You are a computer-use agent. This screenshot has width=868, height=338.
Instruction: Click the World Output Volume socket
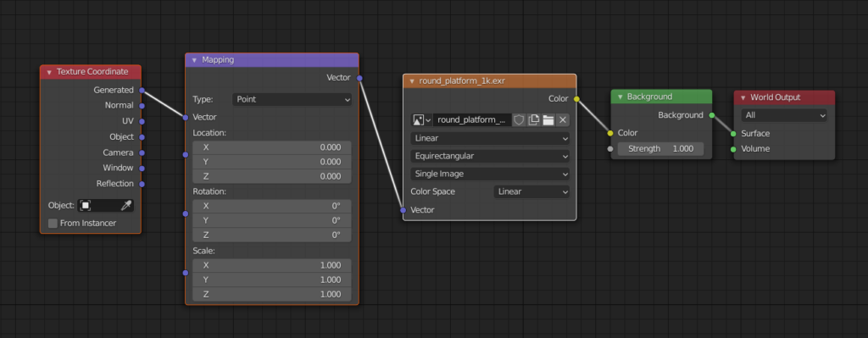(733, 149)
